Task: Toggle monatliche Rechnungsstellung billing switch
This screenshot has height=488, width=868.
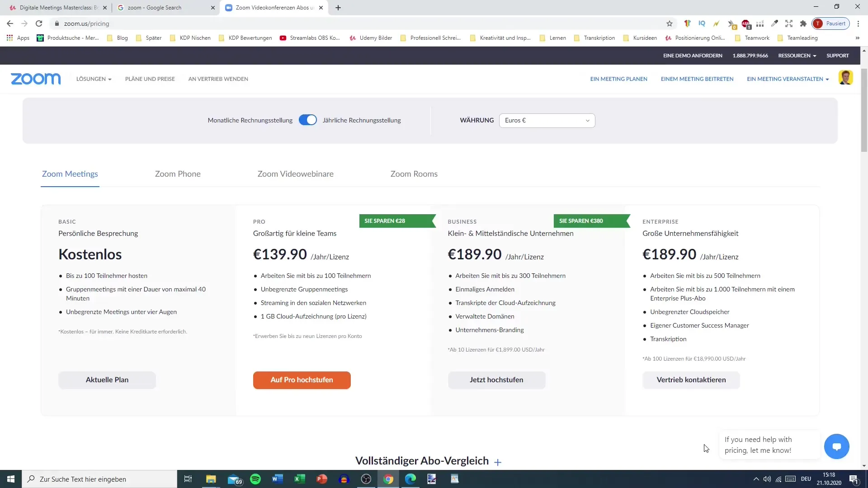Action: pos(307,120)
